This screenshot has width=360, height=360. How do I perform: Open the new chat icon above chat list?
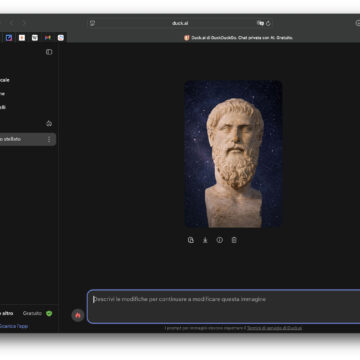49,124
